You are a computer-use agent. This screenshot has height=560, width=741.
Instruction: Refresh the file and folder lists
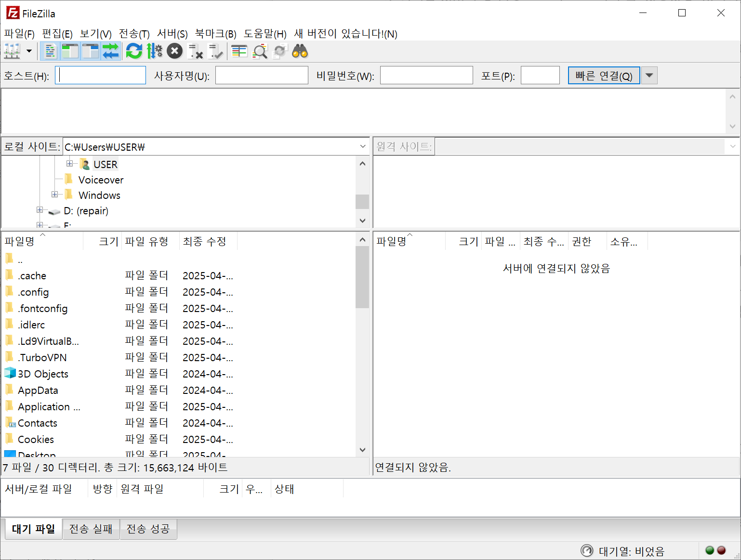coord(134,51)
